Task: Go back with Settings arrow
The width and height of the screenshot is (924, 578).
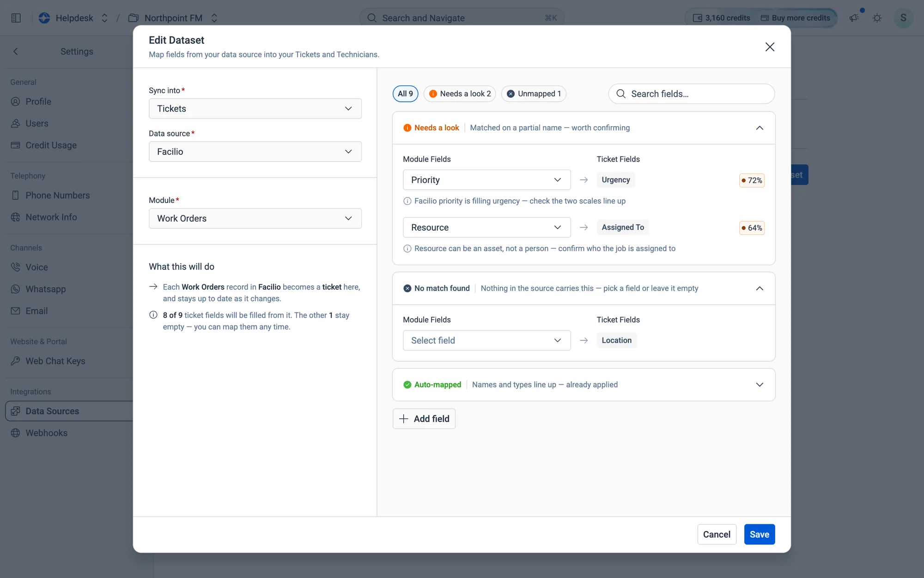Action: tap(16, 51)
